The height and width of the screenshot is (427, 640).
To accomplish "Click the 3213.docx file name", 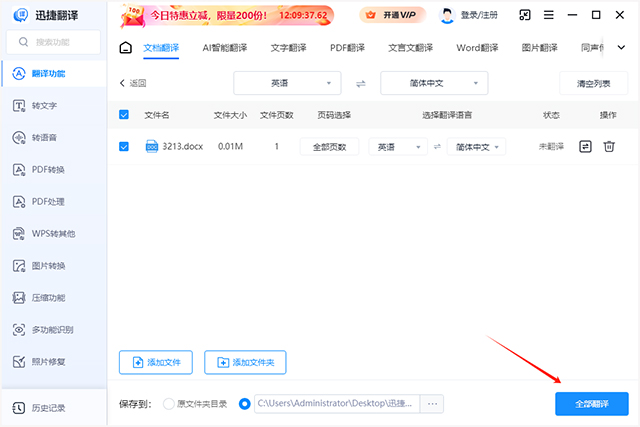I will pyautogui.click(x=182, y=147).
